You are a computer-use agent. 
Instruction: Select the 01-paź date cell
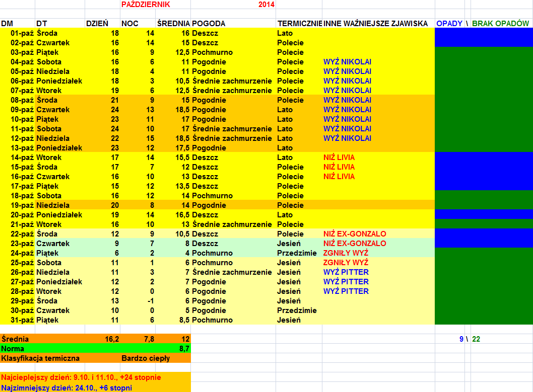[20, 33]
